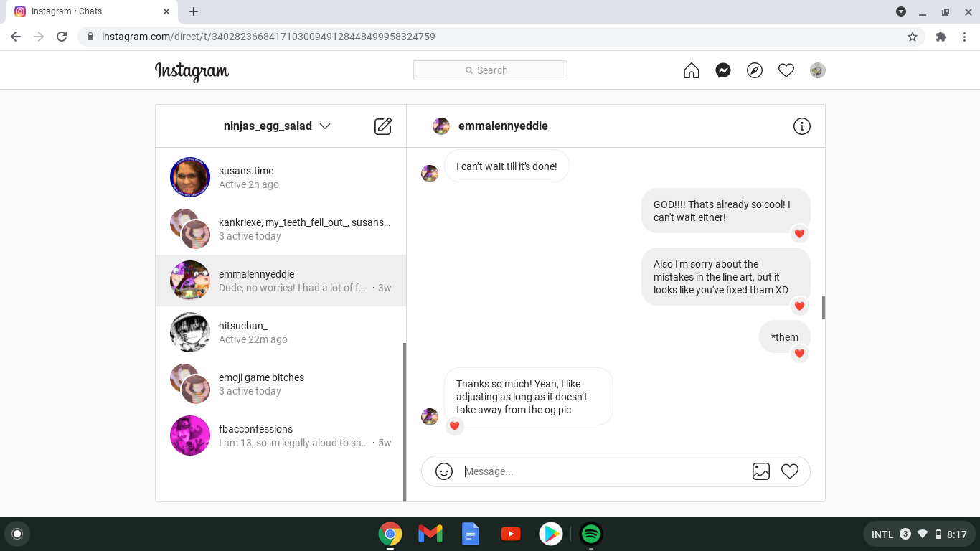The image size is (980, 551).
Task: Open the notification count badge 3
Action: 905,534
